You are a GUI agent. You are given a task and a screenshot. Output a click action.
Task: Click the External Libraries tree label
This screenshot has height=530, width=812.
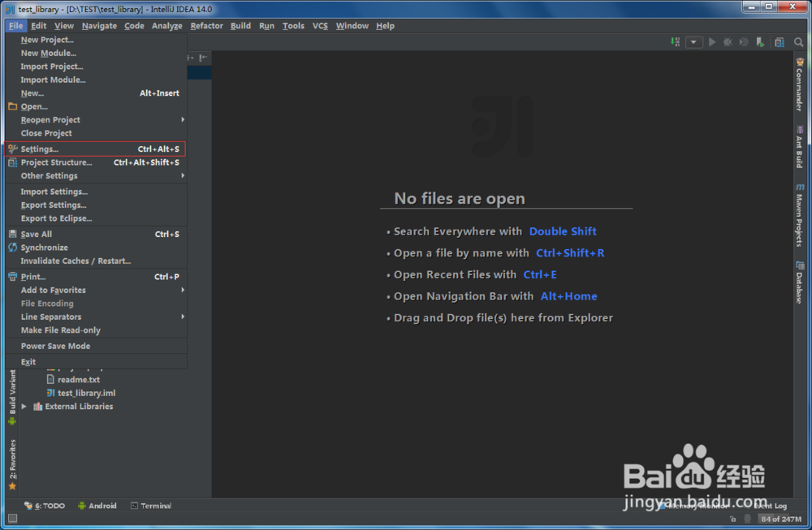[79, 407]
